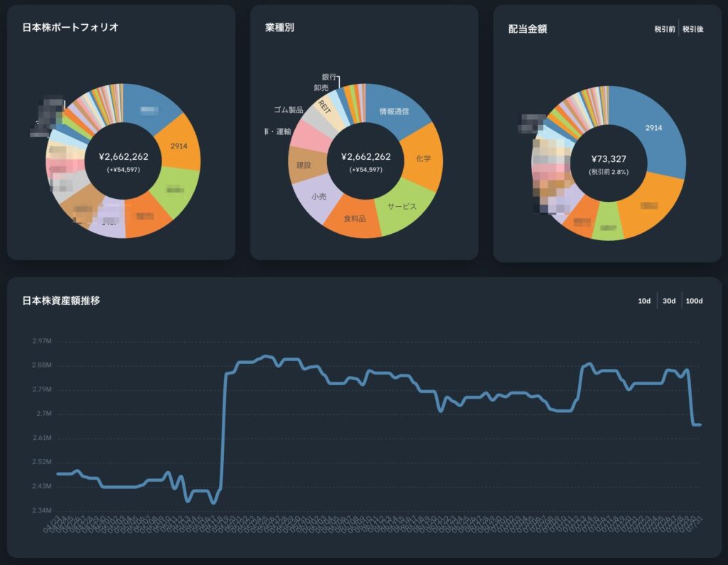Pick the brown 建設 sector segment
728x565 pixels.
(x=304, y=164)
